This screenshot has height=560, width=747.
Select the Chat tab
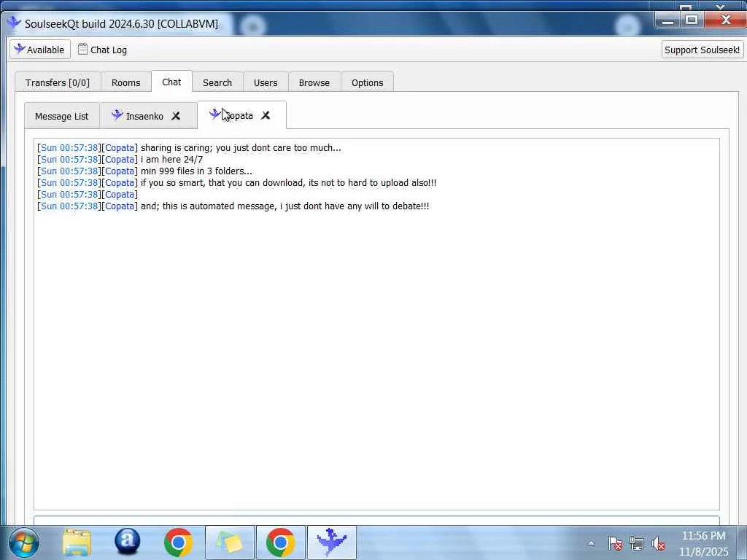[x=171, y=82]
